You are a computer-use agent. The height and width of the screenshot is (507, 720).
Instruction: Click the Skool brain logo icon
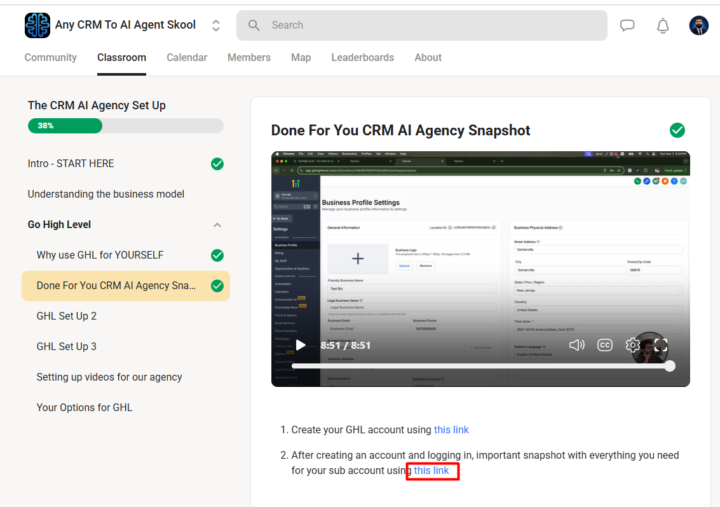pyautogui.click(x=37, y=25)
